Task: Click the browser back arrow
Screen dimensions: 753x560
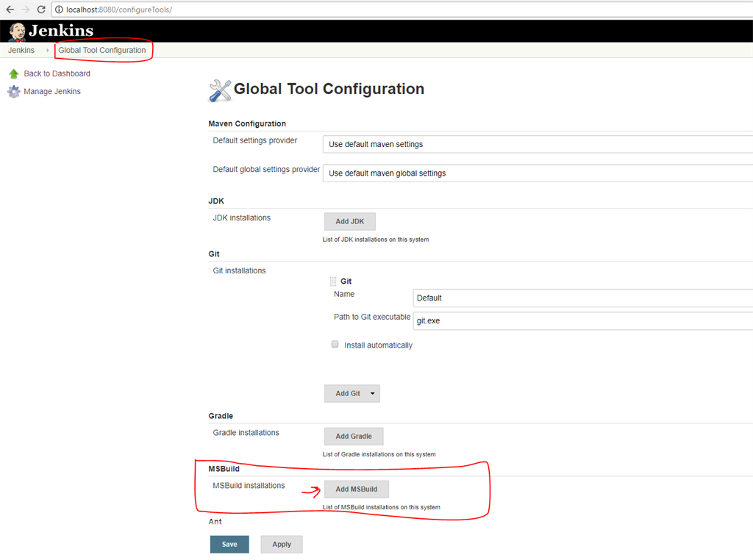Action: point(10,10)
